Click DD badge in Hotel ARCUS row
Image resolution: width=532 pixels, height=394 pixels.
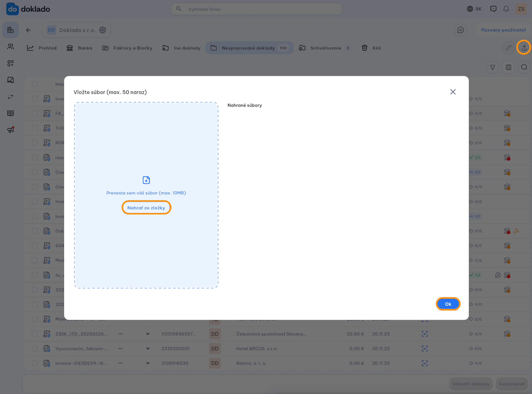pos(215,349)
